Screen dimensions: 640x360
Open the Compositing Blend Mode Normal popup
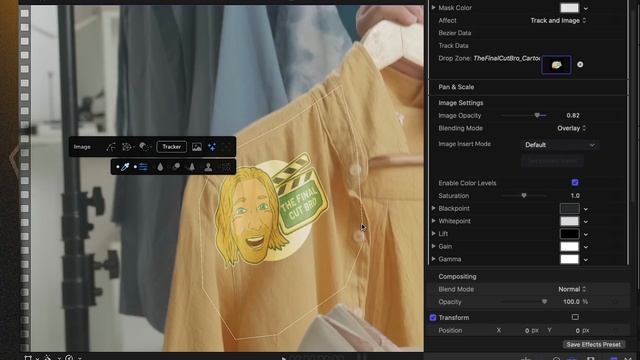pyautogui.click(x=572, y=289)
